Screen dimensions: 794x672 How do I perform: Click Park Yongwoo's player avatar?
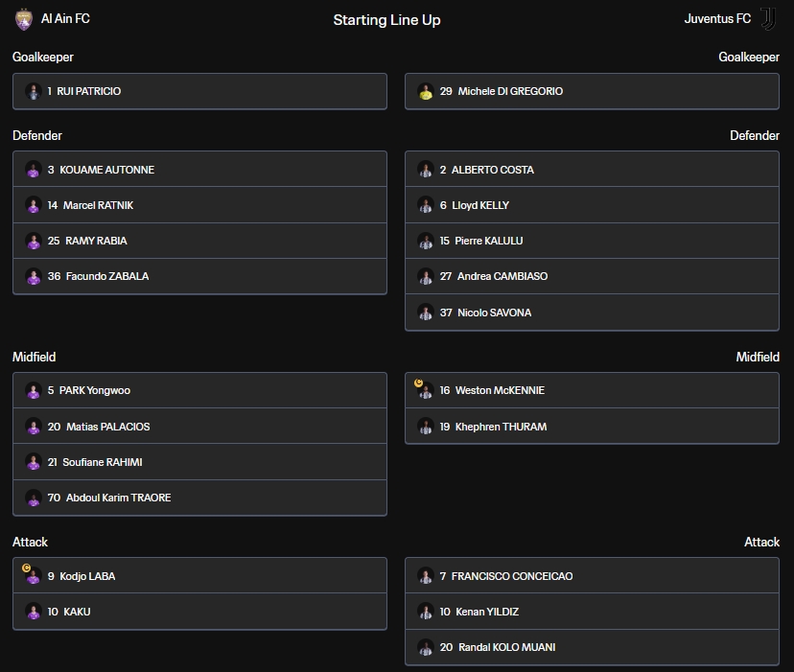tap(34, 390)
